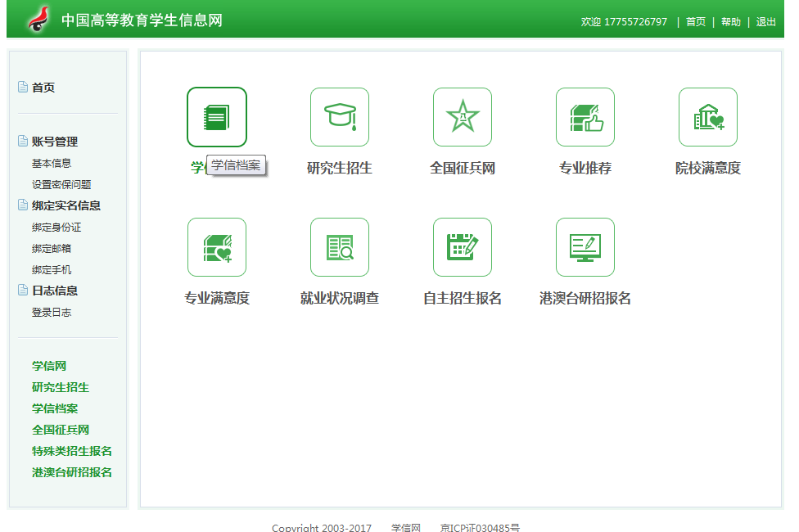Click the 港澳台研招报名 label under monitor icon

585,298
